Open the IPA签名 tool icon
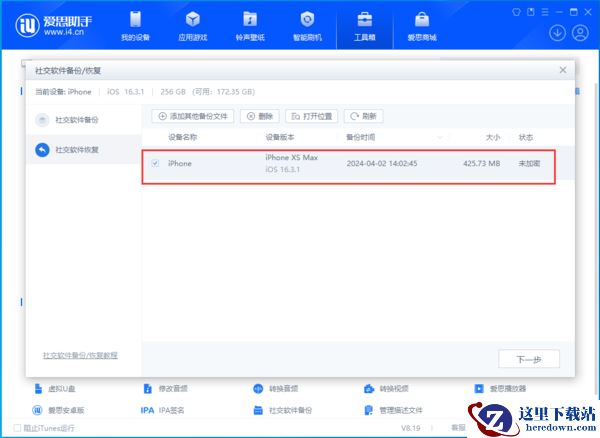600x438 pixels. pyautogui.click(x=147, y=410)
